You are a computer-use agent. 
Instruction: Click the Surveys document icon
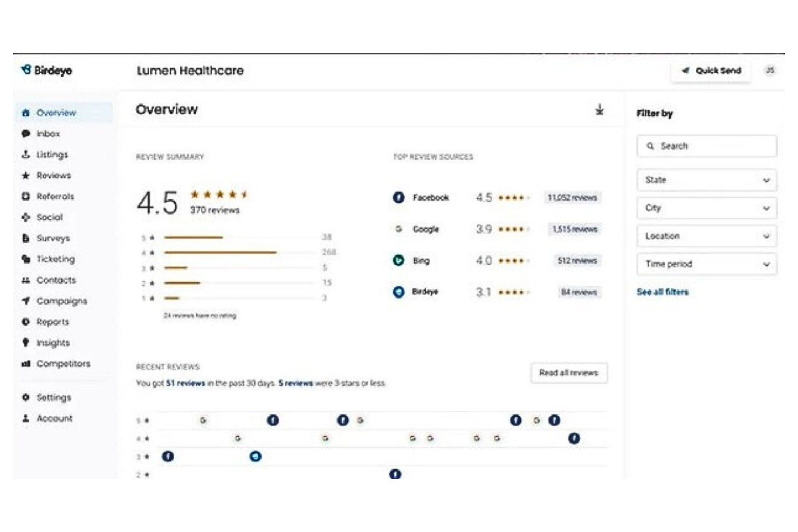[25, 238]
